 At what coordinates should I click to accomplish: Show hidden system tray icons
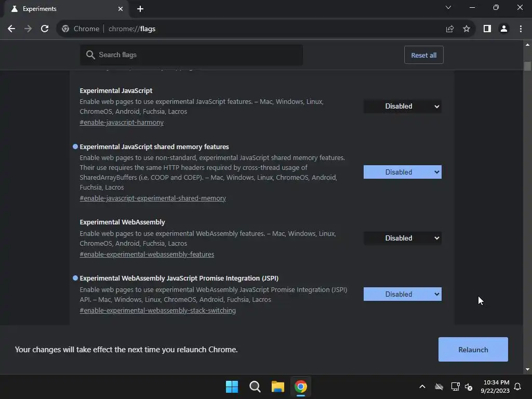[x=422, y=387]
